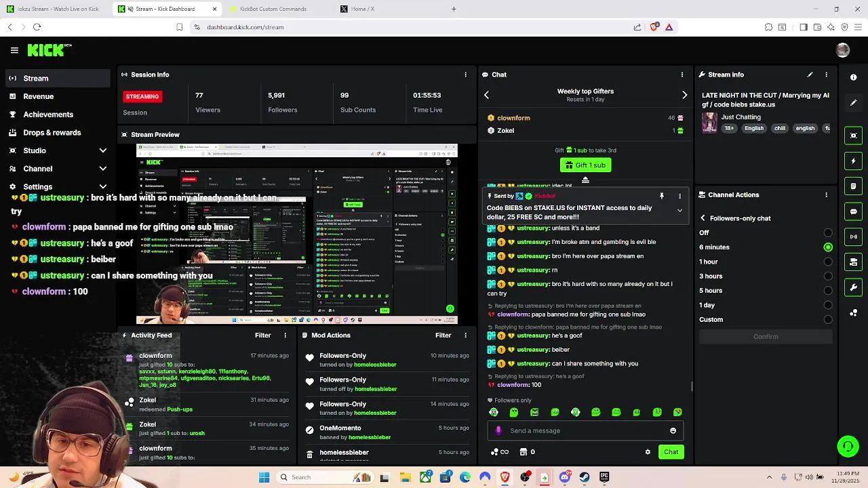Click the pencil icon in right rail
The height and width of the screenshot is (488, 868).
click(854, 103)
